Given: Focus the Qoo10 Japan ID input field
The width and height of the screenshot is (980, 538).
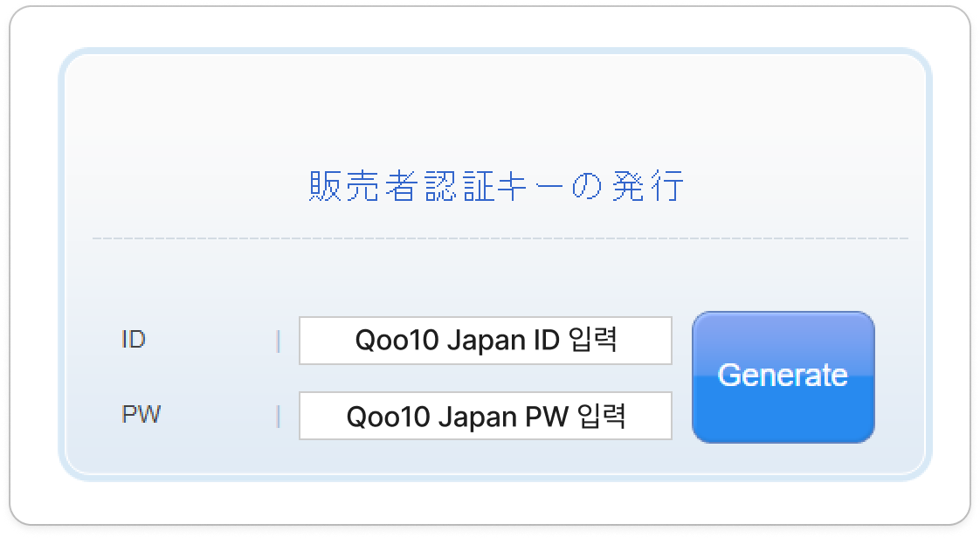Looking at the screenshot, I should tap(486, 341).
